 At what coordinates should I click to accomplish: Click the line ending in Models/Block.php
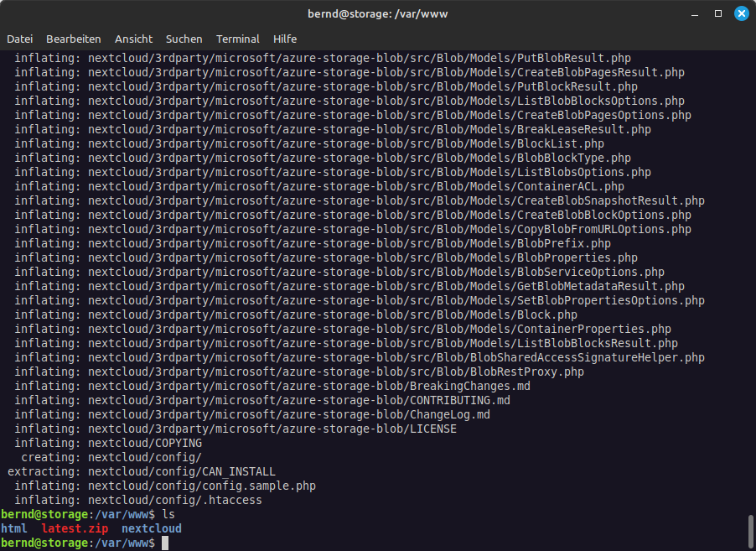coord(296,314)
